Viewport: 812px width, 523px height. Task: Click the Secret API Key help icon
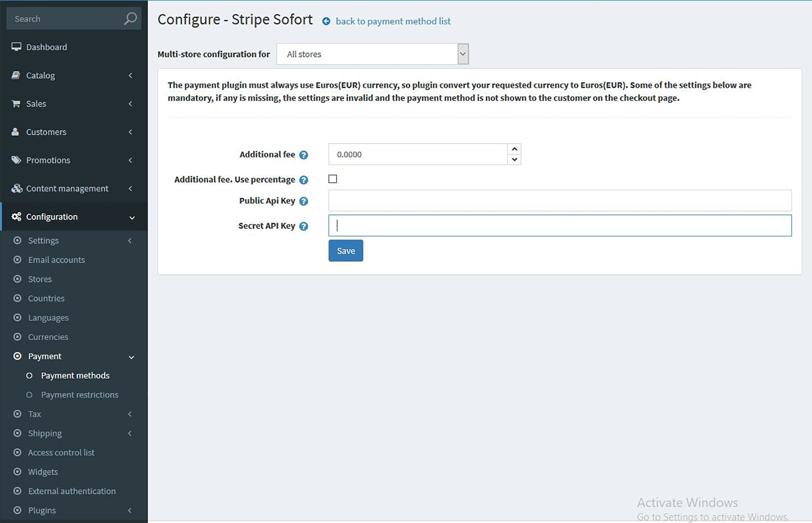[303, 226]
